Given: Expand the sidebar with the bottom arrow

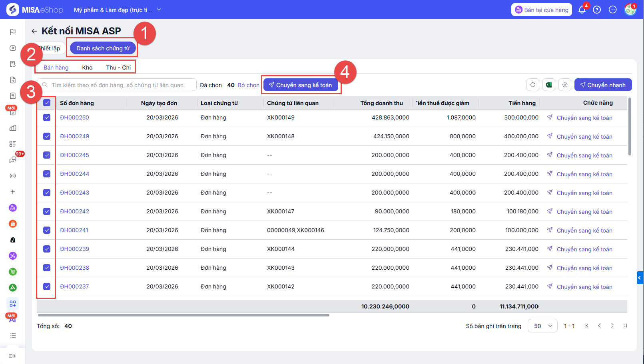Looking at the screenshot, I should (12, 356).
